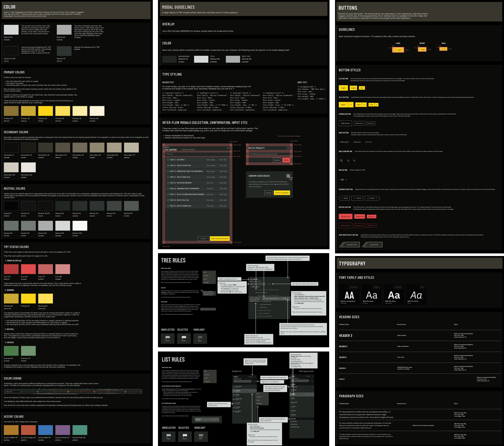Click Cancel in the Delete Project modal

coord(277,160)
